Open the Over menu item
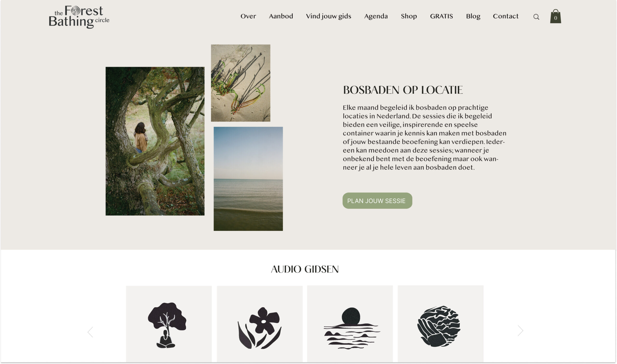The image size is (617, 364). click(x=248, y=16)
